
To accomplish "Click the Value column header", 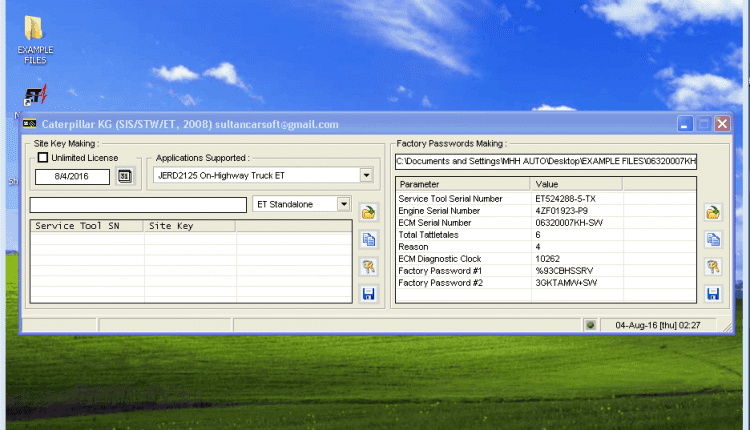I will pos(576,184).
